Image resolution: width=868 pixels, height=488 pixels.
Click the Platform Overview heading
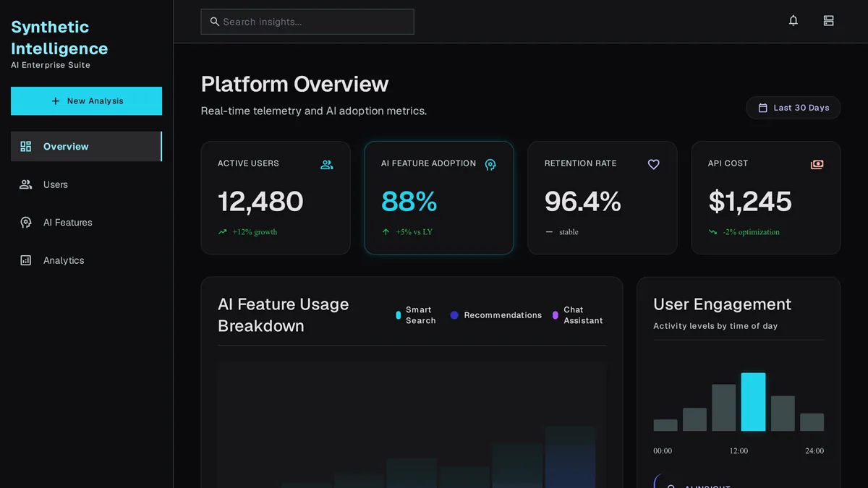pyautogui.click(x=294, y=84)
